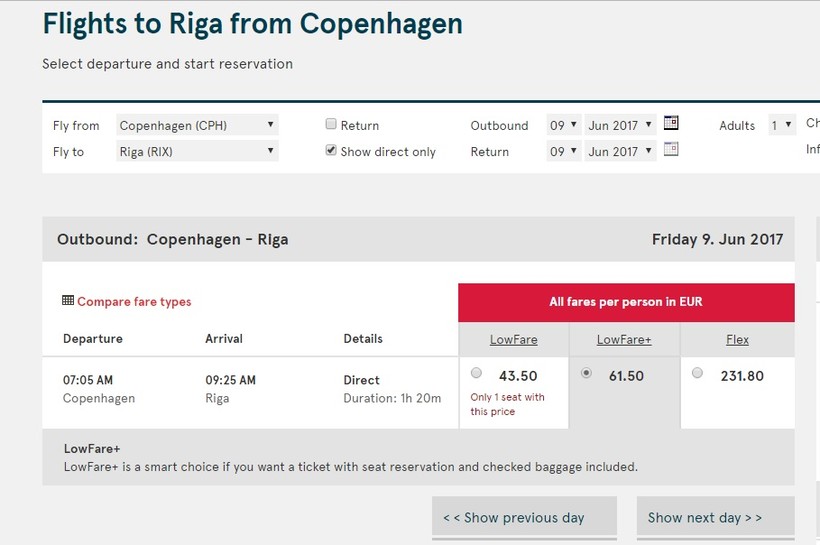Screen dimensions: 820x545
Task: Open the Outbound date calendar icon
Action: (671, 124)
